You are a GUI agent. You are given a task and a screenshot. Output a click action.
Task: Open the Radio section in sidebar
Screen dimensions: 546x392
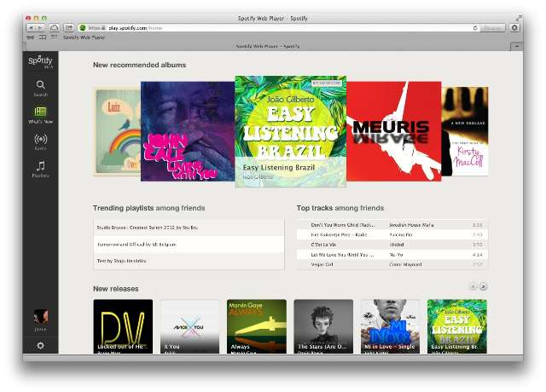click(x=40, y=142)
